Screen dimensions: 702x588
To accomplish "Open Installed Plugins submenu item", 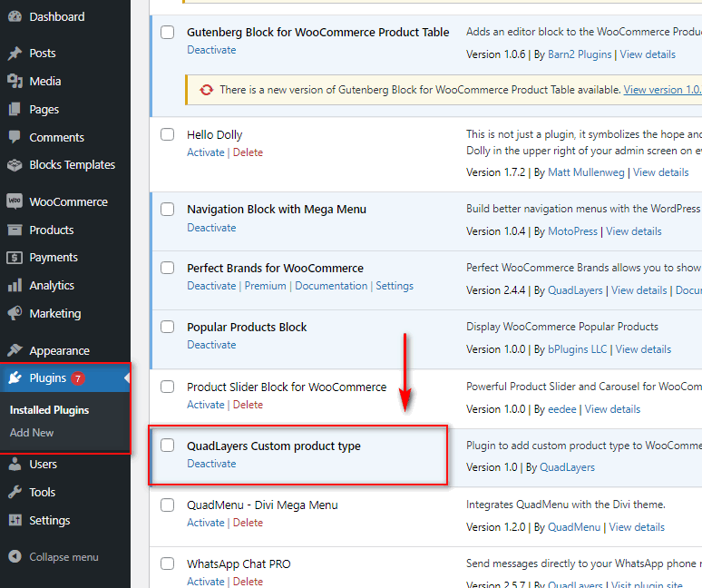I will coord(49,410).
